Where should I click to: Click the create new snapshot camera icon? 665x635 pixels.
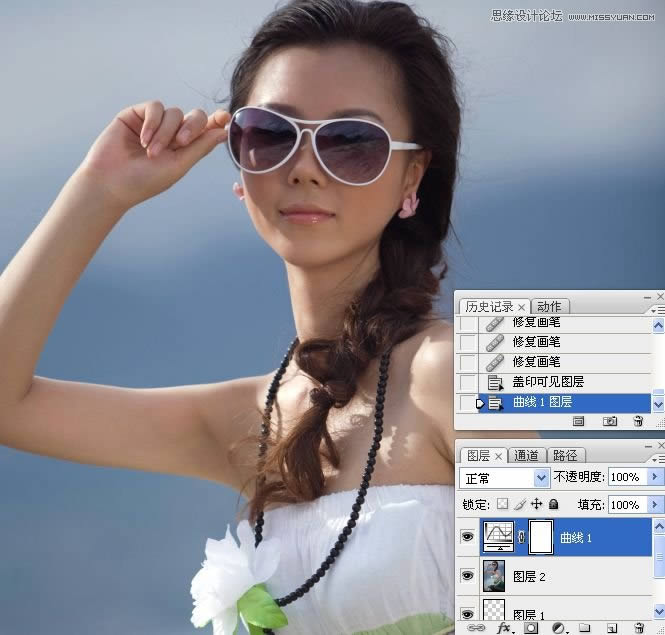click(609, 423)
